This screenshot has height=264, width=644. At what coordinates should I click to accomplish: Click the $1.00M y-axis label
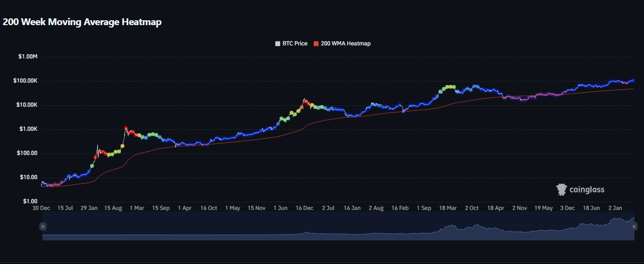point(28,57)
